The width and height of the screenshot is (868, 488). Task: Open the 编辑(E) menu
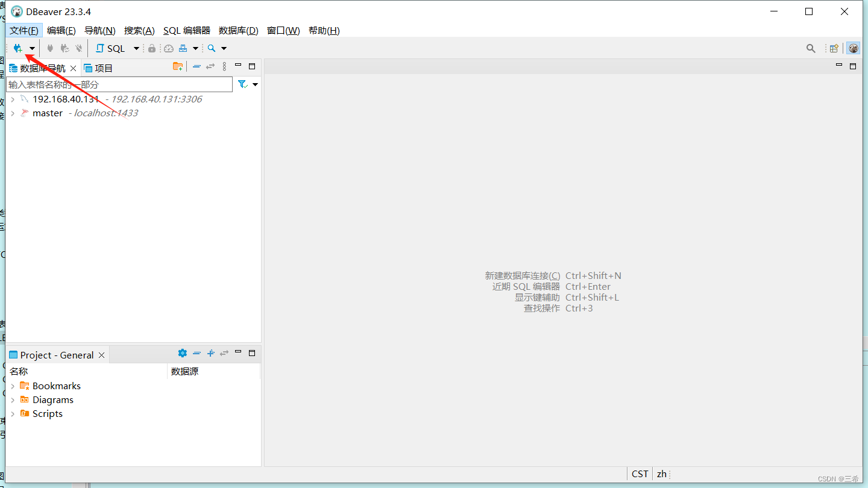[61, 30]
